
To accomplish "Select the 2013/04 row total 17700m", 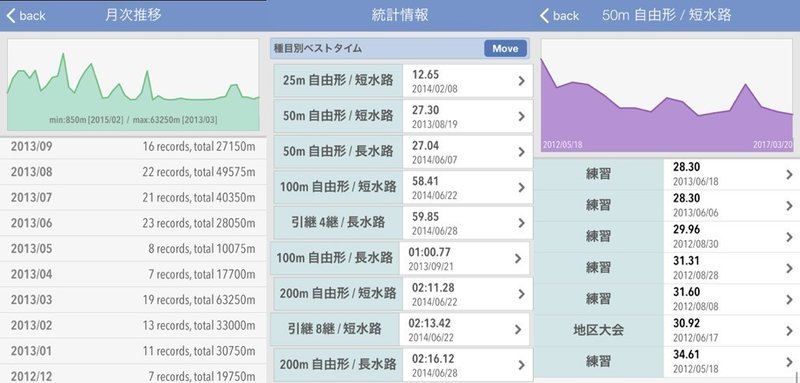I will click(133, 274).
